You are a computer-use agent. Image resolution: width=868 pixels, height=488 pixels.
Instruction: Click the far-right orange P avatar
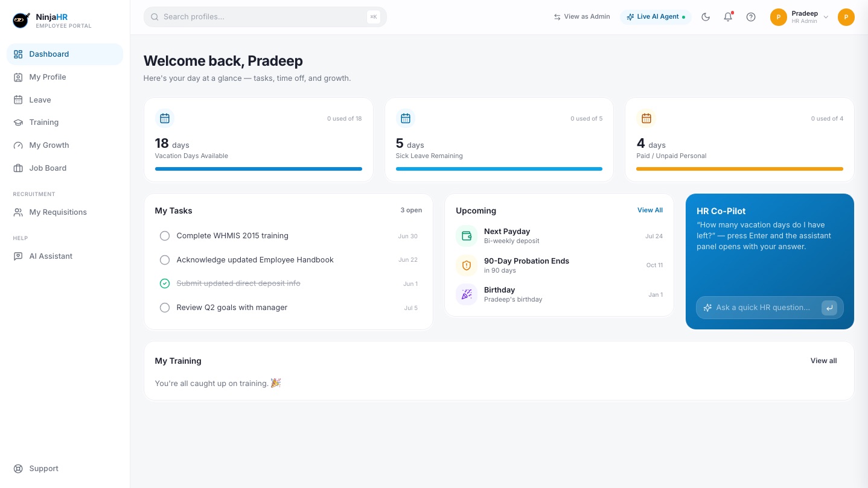pos(846,17)
